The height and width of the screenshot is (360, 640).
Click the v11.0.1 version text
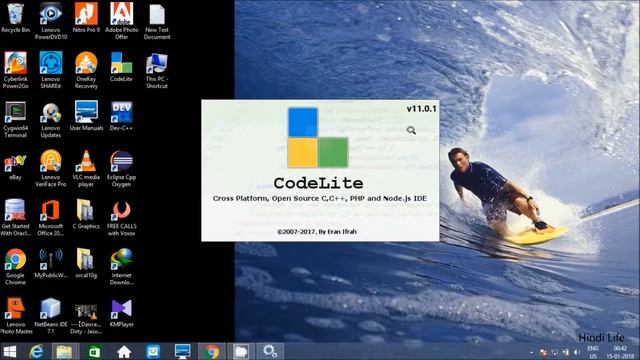coord(421,109)
